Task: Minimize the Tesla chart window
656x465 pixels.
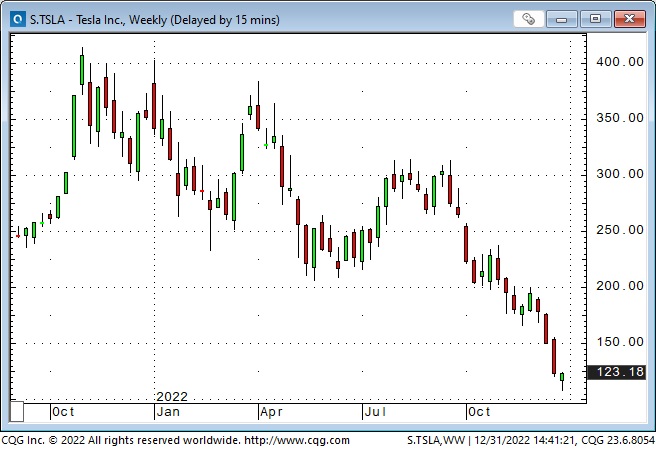Action: [561, 19]
